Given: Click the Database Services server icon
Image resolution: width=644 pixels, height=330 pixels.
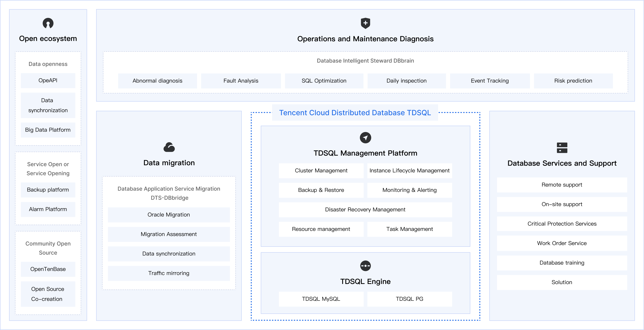Looking at the screenshot, I should point(562,148).
